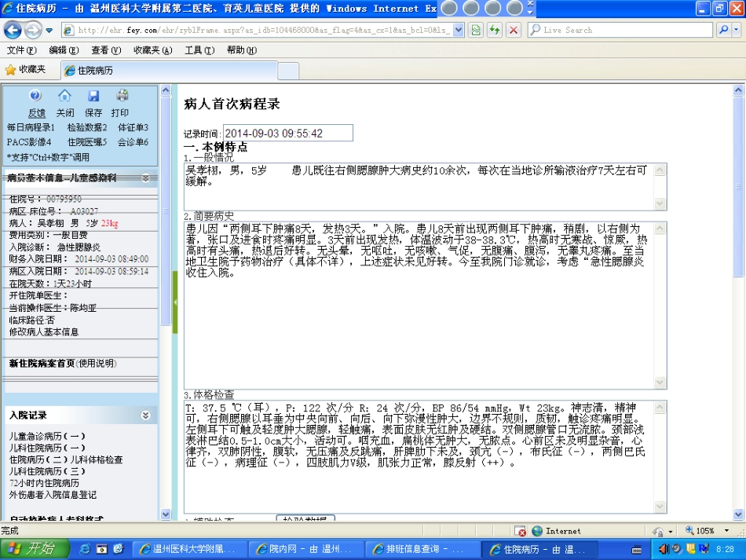
Task: Click the zoom level 105% icon
Action: point(689,530)
